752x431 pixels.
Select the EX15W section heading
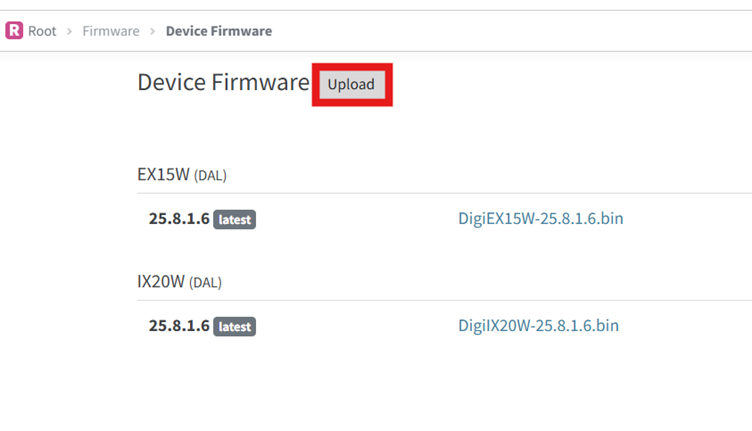tap(163, 174)
